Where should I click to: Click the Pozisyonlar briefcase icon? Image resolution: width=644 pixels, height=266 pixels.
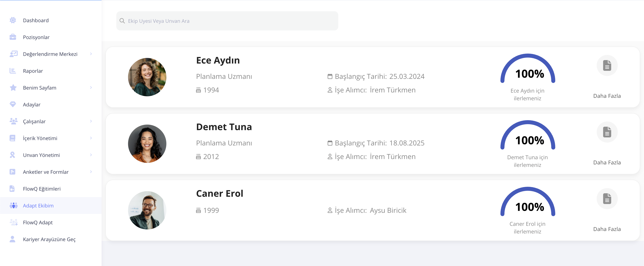(x=13, y=37)
